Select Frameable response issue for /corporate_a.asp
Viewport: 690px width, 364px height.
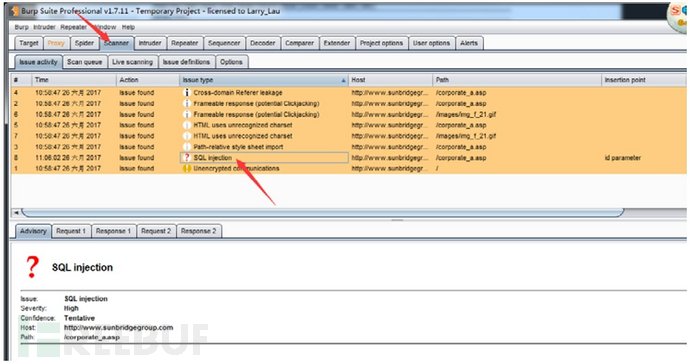pyautogui.click(x=349, y=104)
